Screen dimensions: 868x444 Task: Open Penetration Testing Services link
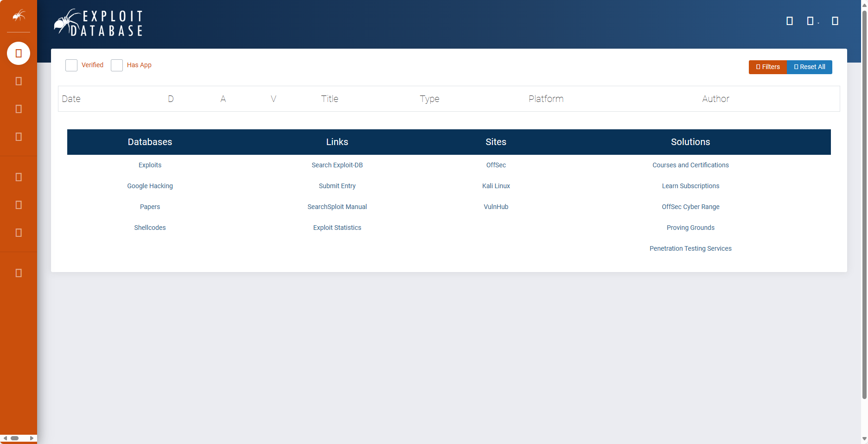690,248
